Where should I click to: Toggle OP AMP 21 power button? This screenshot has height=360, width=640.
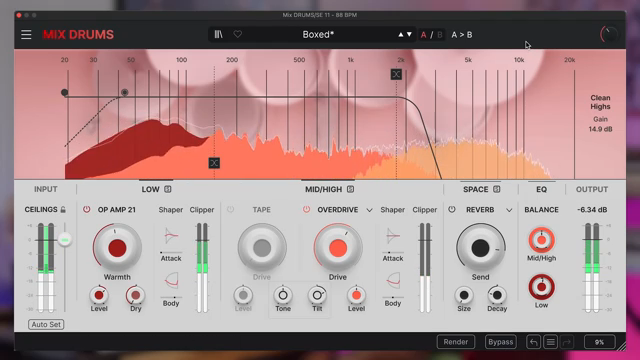[87, 209]
